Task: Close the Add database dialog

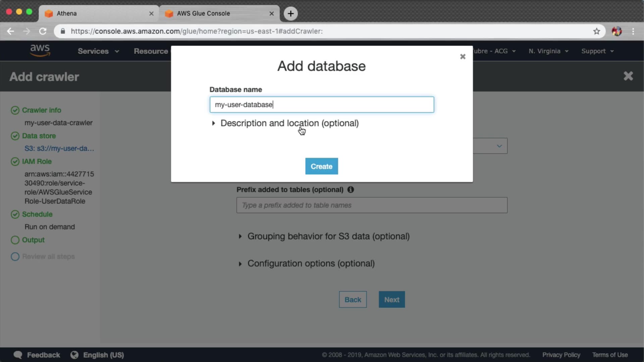Action: pos(463,57)
